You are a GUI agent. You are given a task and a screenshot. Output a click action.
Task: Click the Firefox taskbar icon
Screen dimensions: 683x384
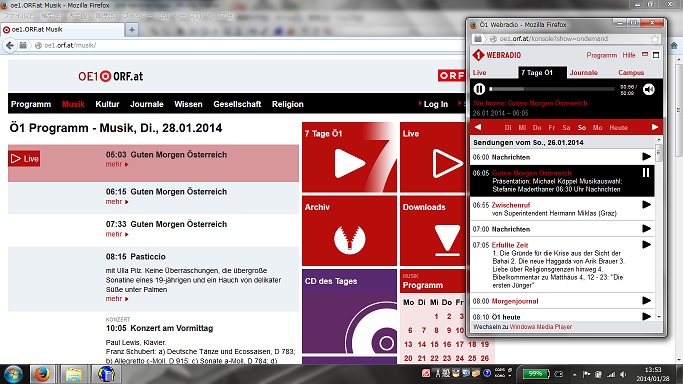42,374
